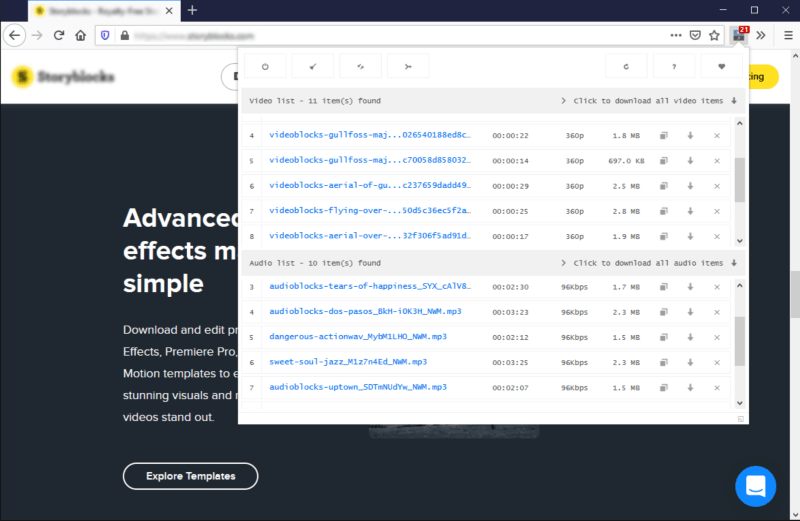Image resolution: width=800 pixels, height=521 pixels.
Task: Click the reload icon in the downloader popup
Action: coord(626,66)
